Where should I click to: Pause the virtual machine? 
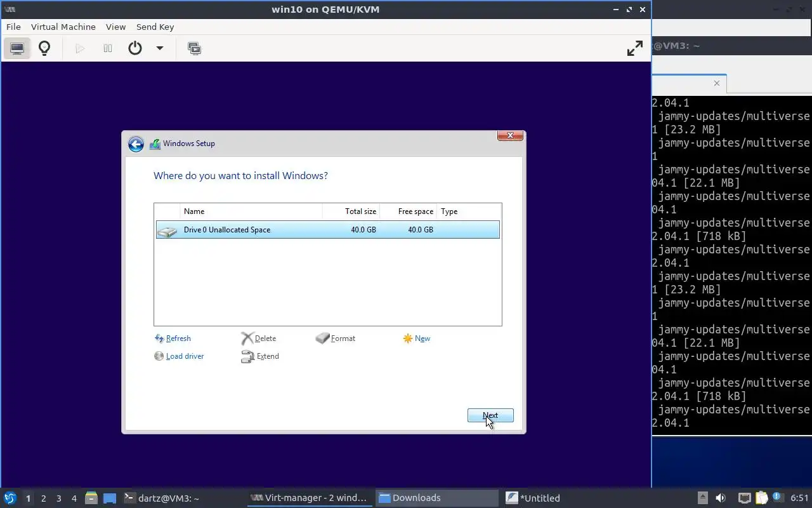(x=108, y=48)
